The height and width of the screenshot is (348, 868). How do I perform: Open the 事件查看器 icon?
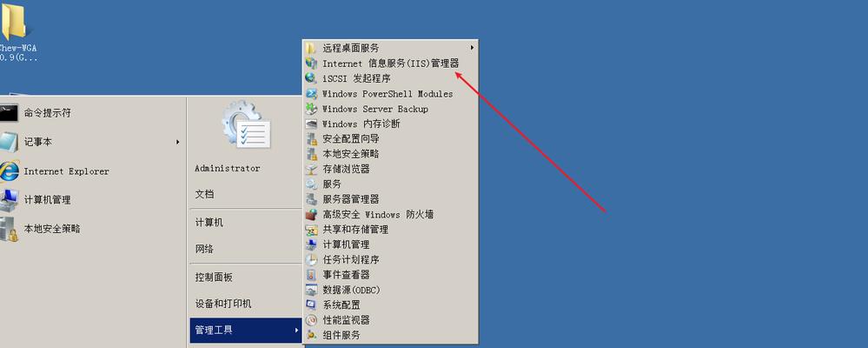click(x=312, y=275)
